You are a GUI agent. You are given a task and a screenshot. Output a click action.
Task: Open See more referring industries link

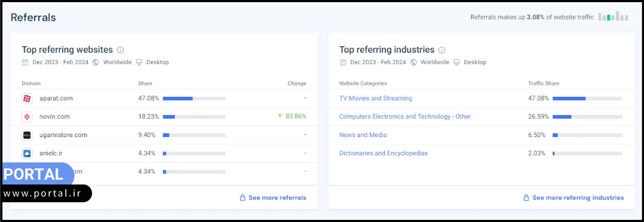(x=577, y=198)
